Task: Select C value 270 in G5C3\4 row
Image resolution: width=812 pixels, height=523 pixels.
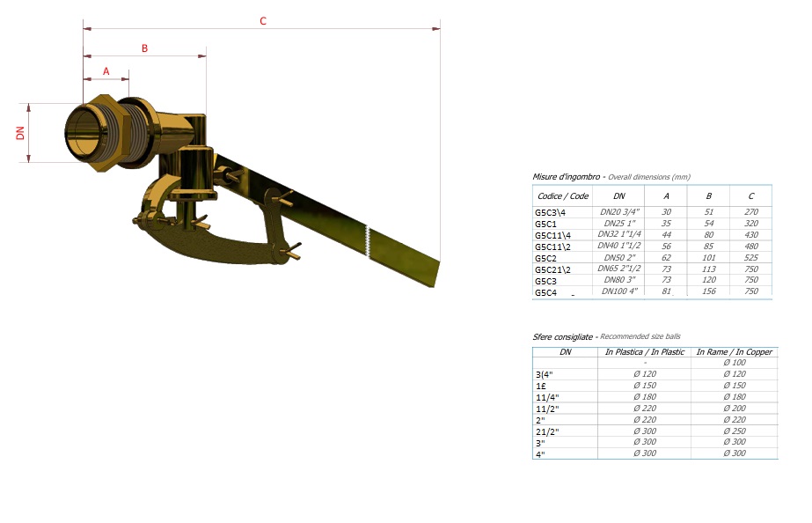Action: [x=751, y=212]
